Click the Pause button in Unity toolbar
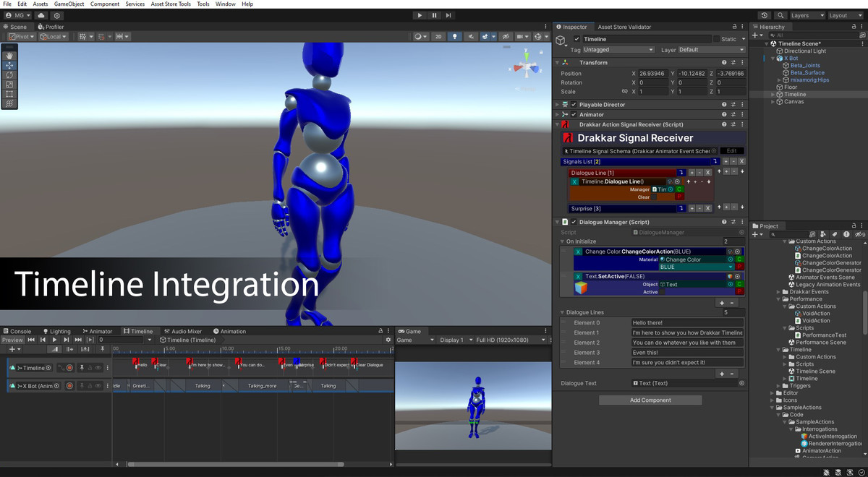 pyautogui.click(x=435, y=15)
